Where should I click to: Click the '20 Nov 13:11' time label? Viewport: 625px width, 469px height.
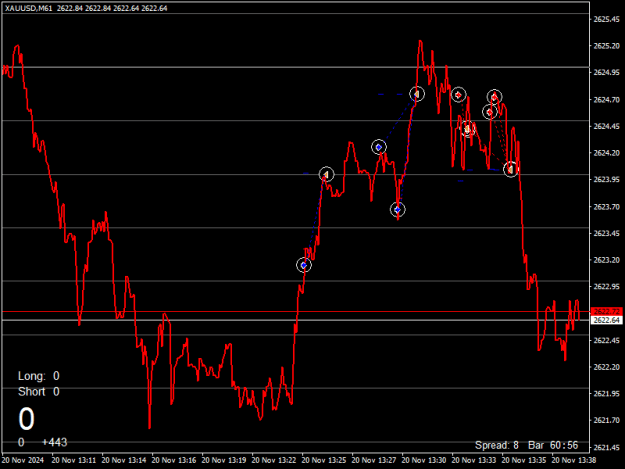[74, 460]
